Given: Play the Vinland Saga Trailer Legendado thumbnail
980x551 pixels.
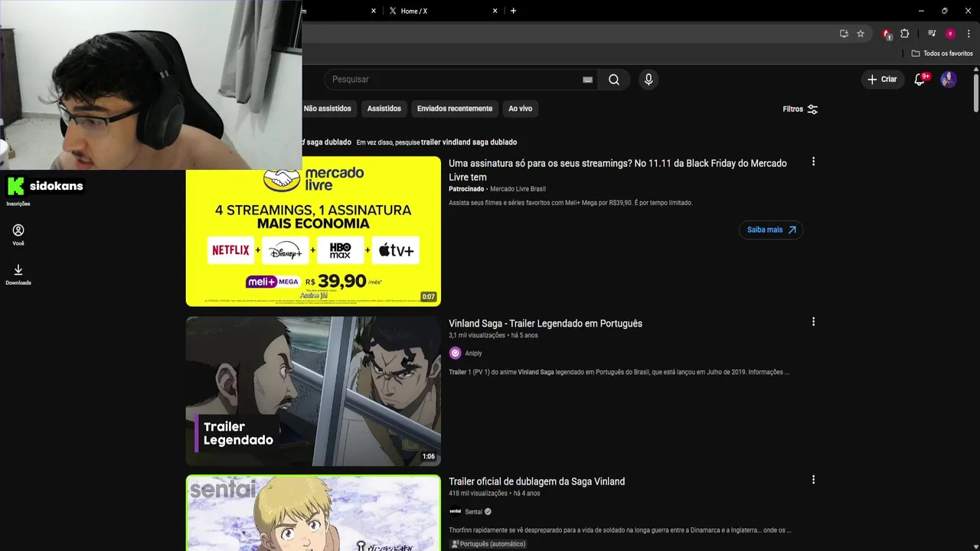Looking at the screenshot, I should [313, 391].
